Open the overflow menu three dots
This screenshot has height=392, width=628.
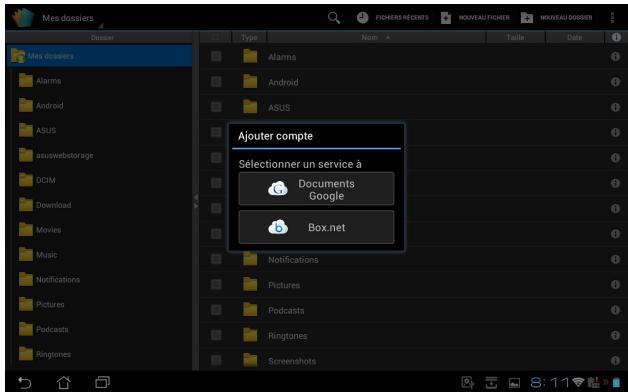[612, 18]
